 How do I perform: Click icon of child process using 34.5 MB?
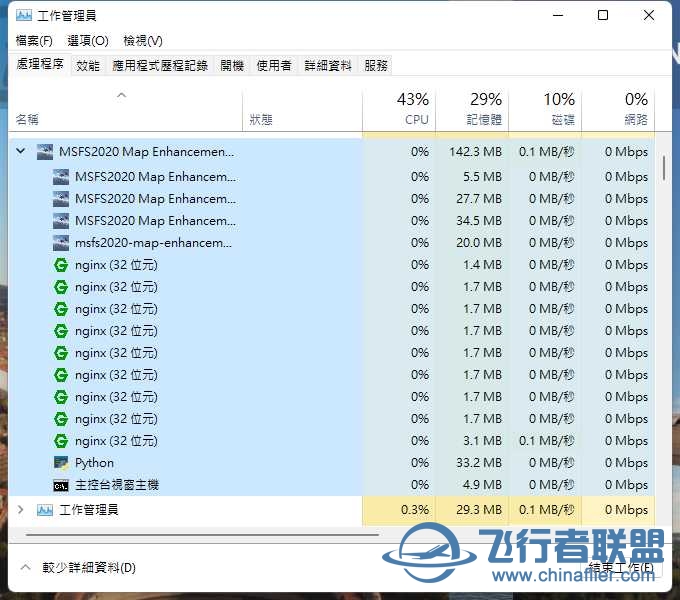(61, 221)
